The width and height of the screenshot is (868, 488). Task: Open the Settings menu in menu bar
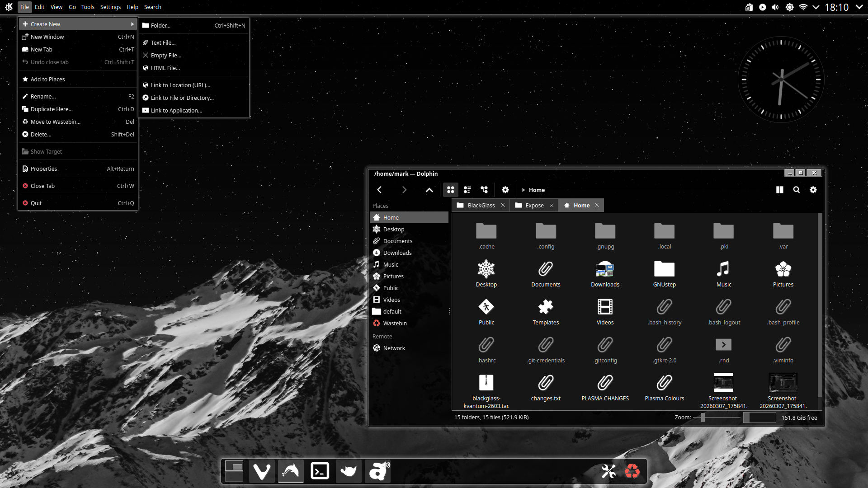pos(110,7)
